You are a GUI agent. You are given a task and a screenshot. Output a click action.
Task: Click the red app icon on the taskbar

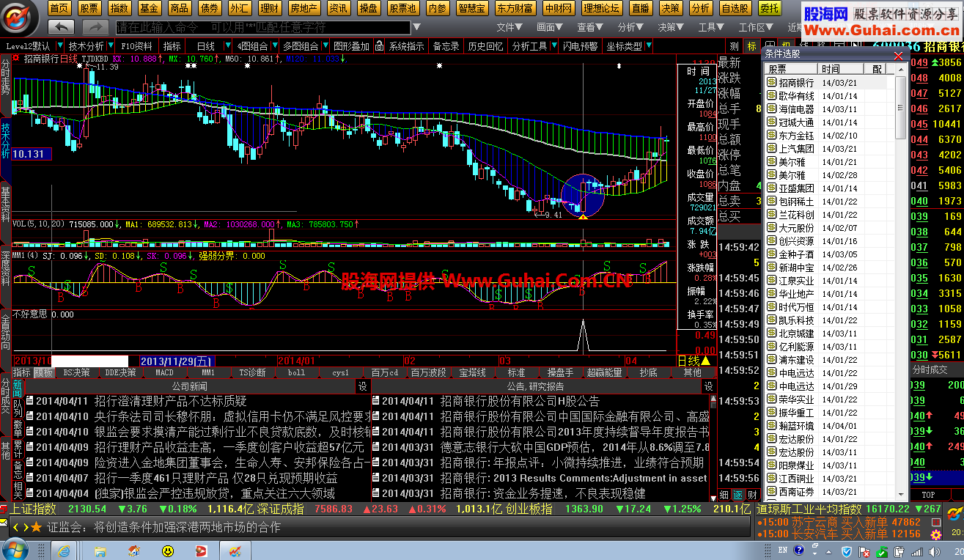click(202, 550)
